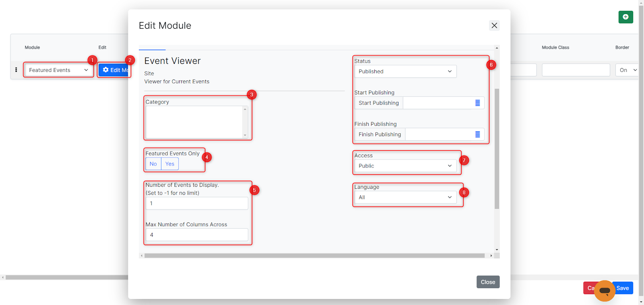The image size is (644, 305).
Task: Click the Start Publishing calendar icon
Action: click(477, 103)
